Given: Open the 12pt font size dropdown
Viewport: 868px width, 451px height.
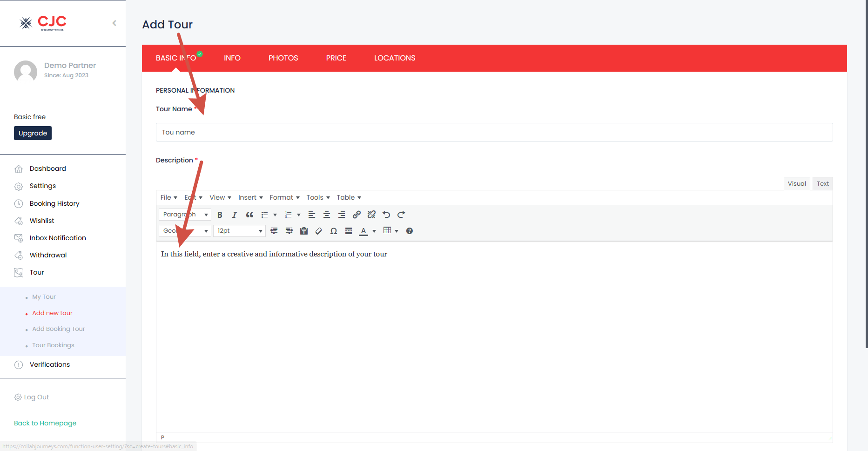Looking at the screenshot, I should (x=239, y=231).
